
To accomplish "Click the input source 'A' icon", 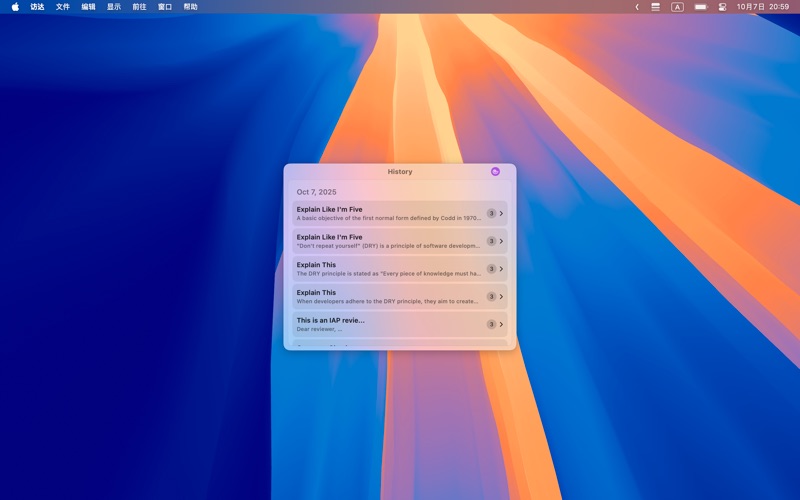I will pos(677,7).
